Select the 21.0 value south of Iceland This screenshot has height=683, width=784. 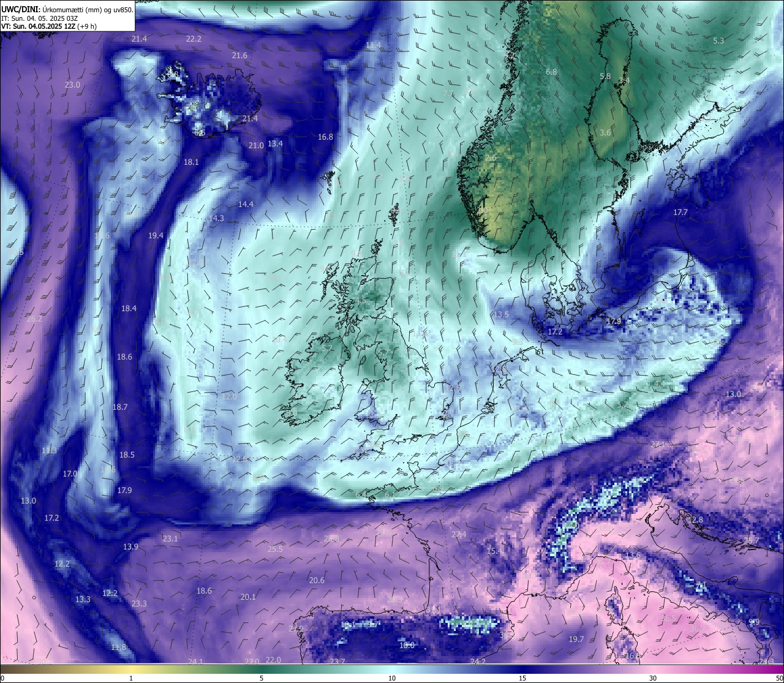click(x=256, y=145)
